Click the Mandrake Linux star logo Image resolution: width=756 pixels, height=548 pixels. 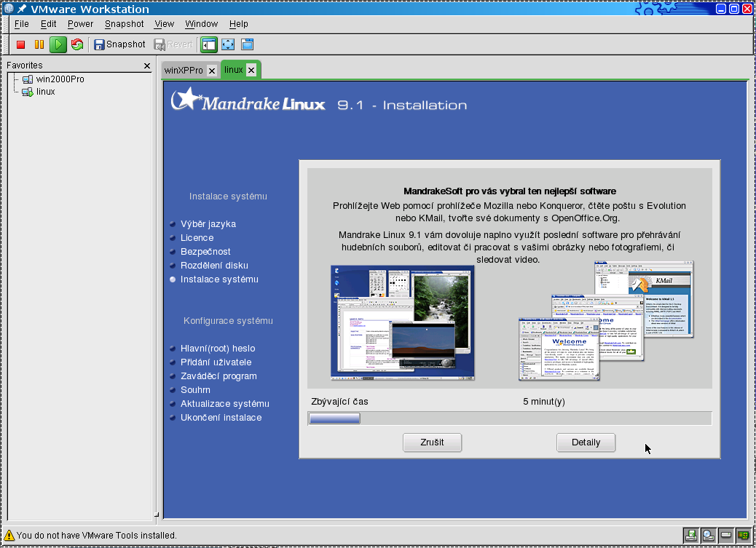click(186, 99)
